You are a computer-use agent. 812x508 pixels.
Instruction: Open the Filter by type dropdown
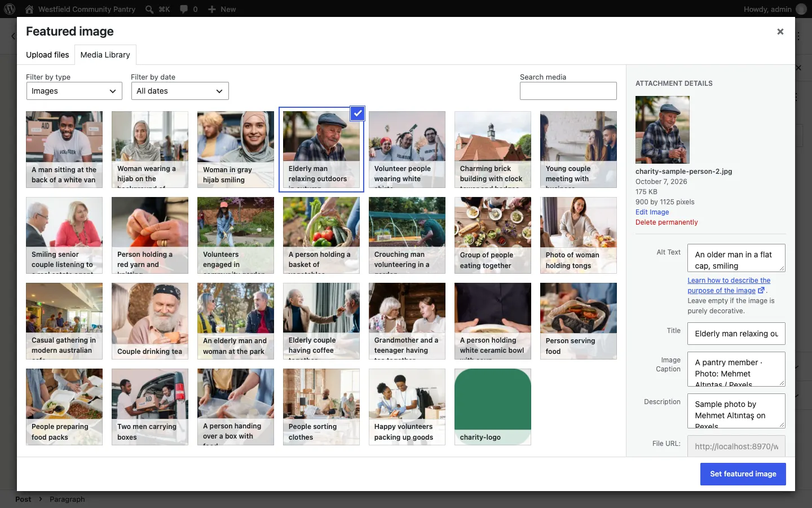click(x=74, y=91)
